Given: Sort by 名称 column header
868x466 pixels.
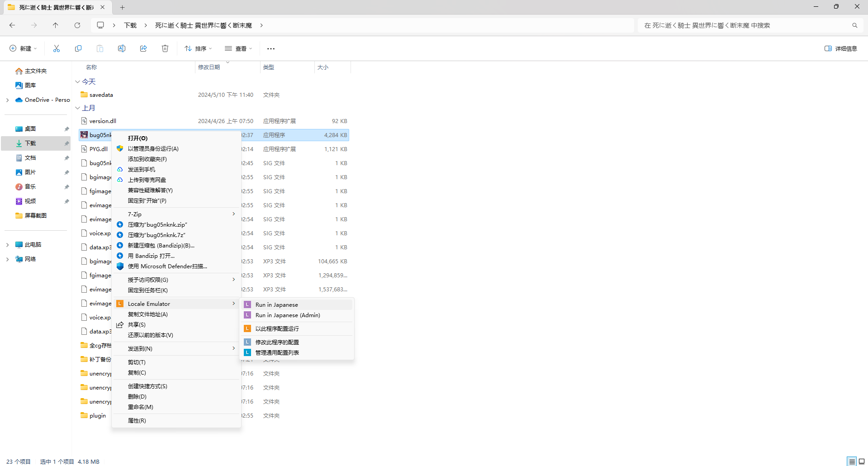Looking at the screenshot, I should pyautogui.click(x=91, y=67).
